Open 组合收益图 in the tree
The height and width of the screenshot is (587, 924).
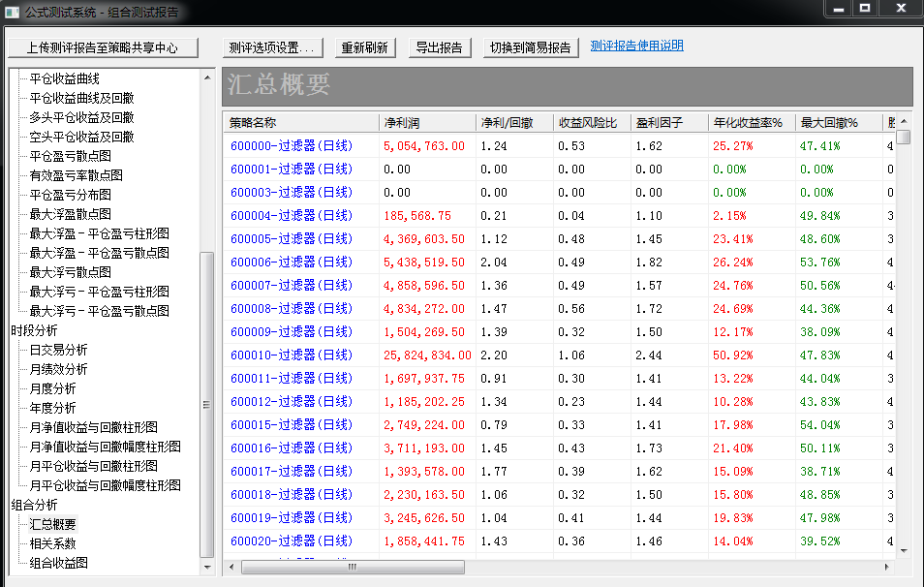point(58,563)
